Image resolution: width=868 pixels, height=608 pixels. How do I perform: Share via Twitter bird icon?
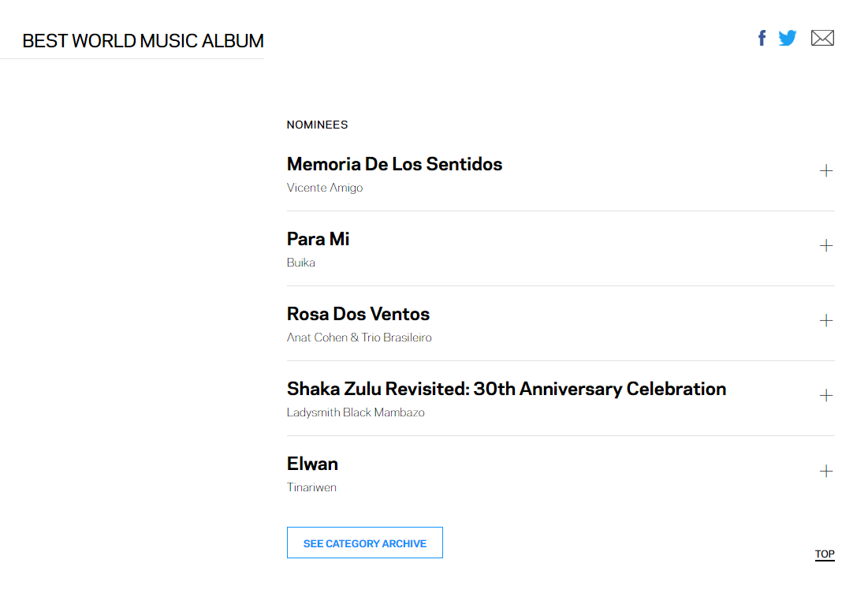tap(787, 38)
